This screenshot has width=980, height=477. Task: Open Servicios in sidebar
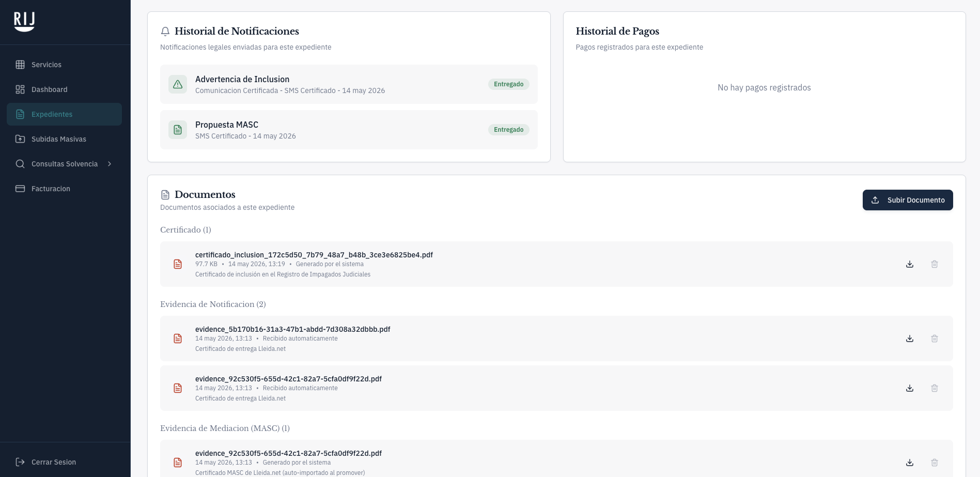click(65, 65)
